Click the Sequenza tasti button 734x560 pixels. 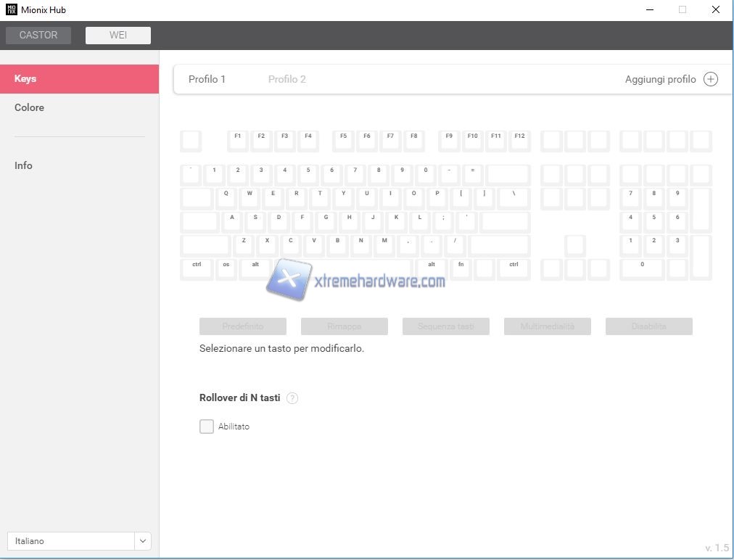446,326
